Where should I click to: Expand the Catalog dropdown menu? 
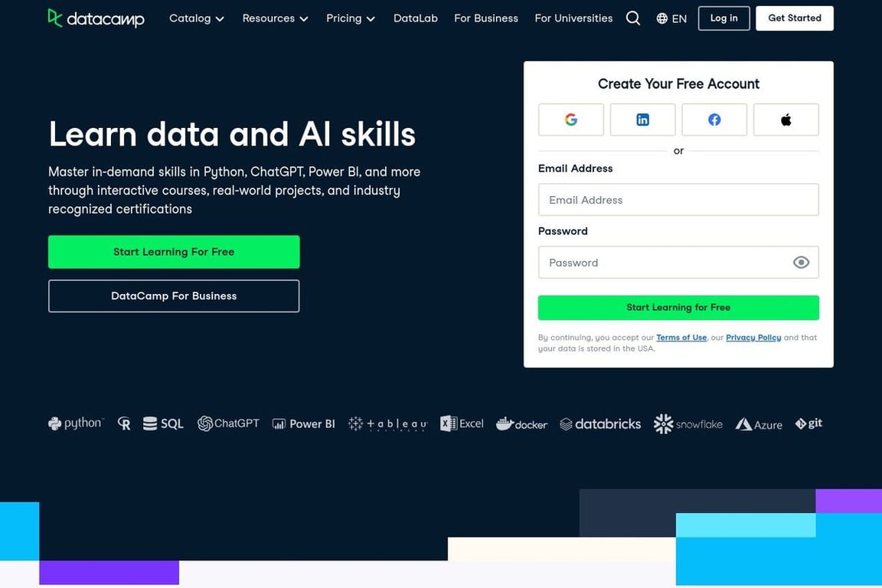click(x=196, y=18)
